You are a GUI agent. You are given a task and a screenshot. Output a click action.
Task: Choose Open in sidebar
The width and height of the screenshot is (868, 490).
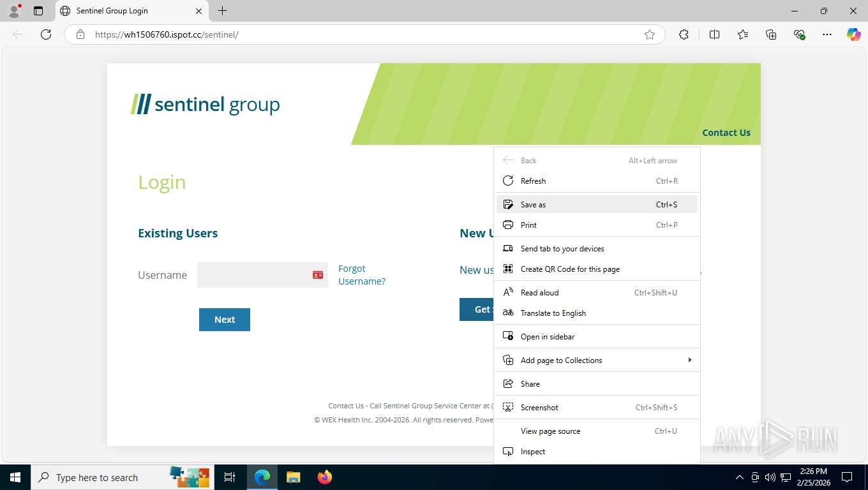point(597,337)
